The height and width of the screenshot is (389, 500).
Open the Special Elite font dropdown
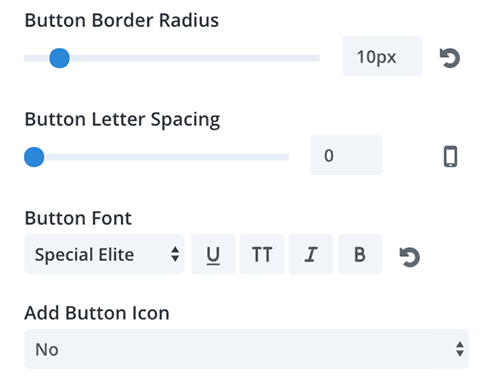click(x=104, y=254)
